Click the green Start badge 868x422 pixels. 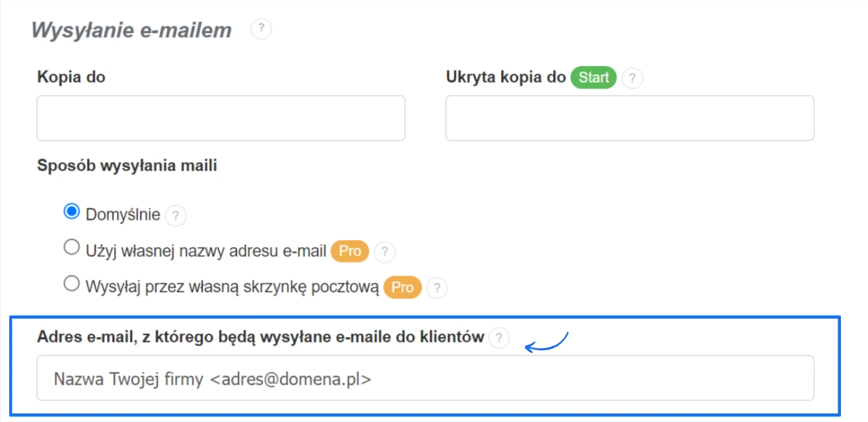coord(593,78)
